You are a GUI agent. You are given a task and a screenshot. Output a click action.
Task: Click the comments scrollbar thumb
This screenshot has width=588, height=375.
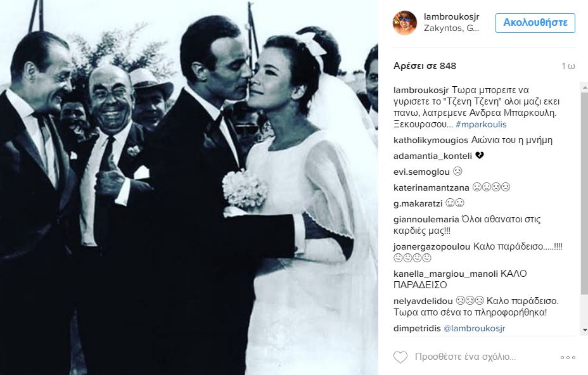coord(585,193)
